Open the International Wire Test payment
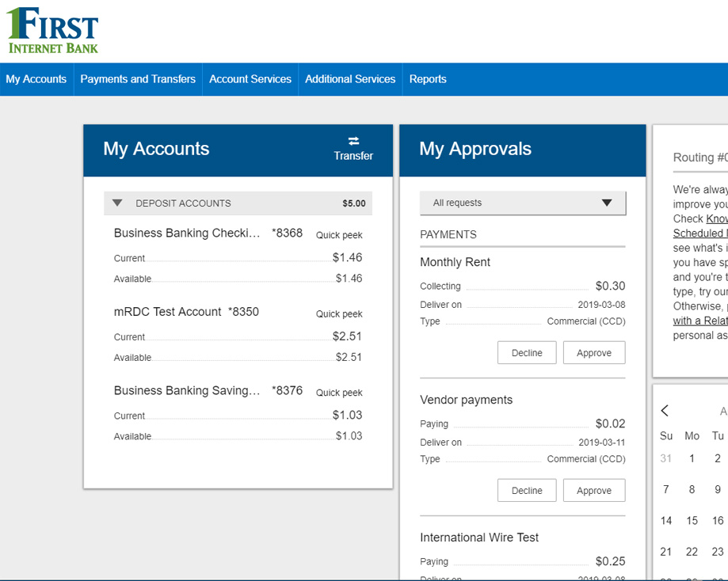Image resolution: width=728 pixels, height=581 pixels. (x=479, y=537)
